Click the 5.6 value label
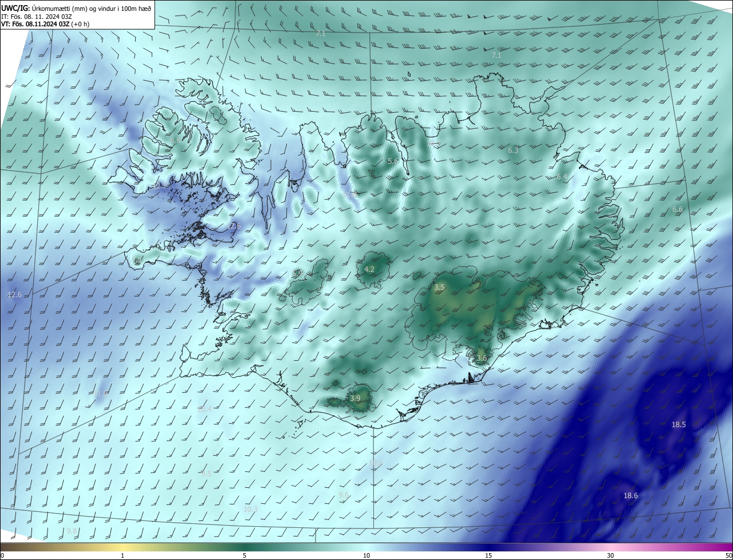Screen dimensions: 733x560 tap(393, 161)
